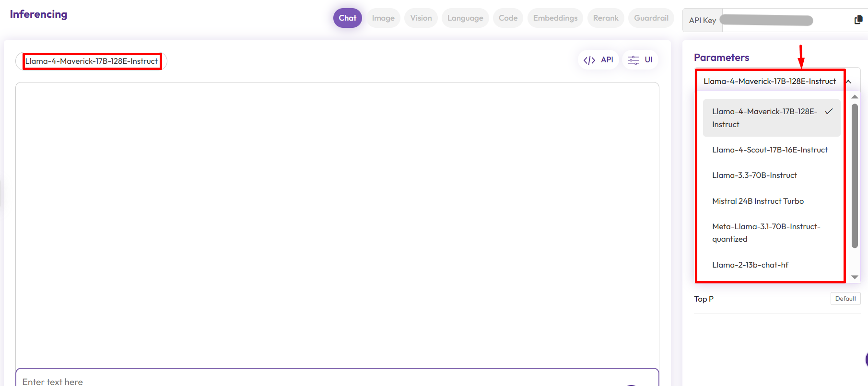Copy the API key with clipboard icon
Image resolution: width=868 pixels, height=386 pixels.
858,20
